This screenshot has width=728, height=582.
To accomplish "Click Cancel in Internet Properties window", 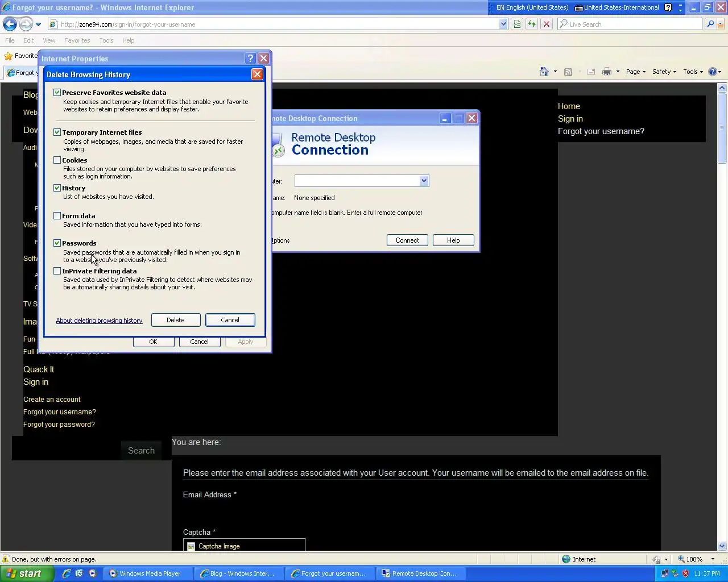I will click(x=199, y=342).
